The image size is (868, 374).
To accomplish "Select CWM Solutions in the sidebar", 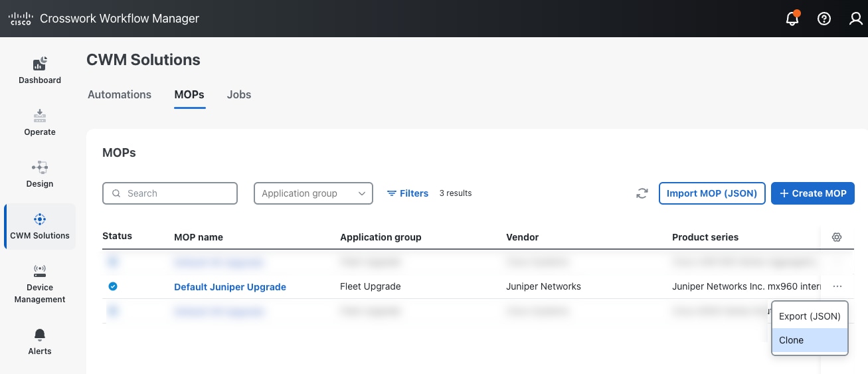I will tap(40, 227).
